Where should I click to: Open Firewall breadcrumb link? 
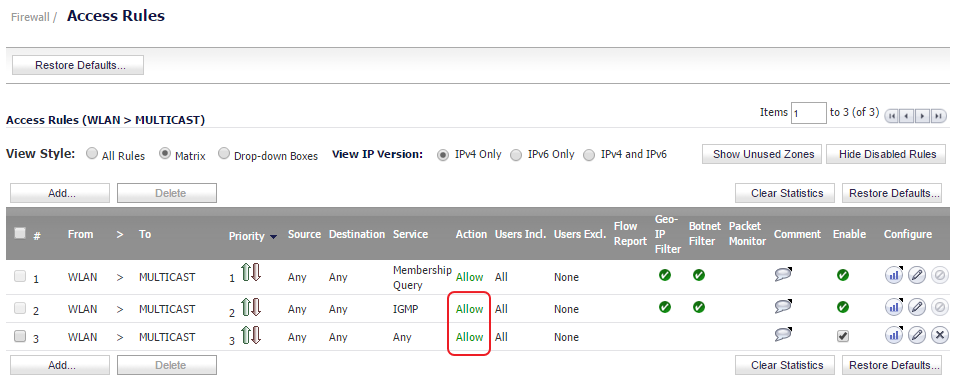pos(30,18)
